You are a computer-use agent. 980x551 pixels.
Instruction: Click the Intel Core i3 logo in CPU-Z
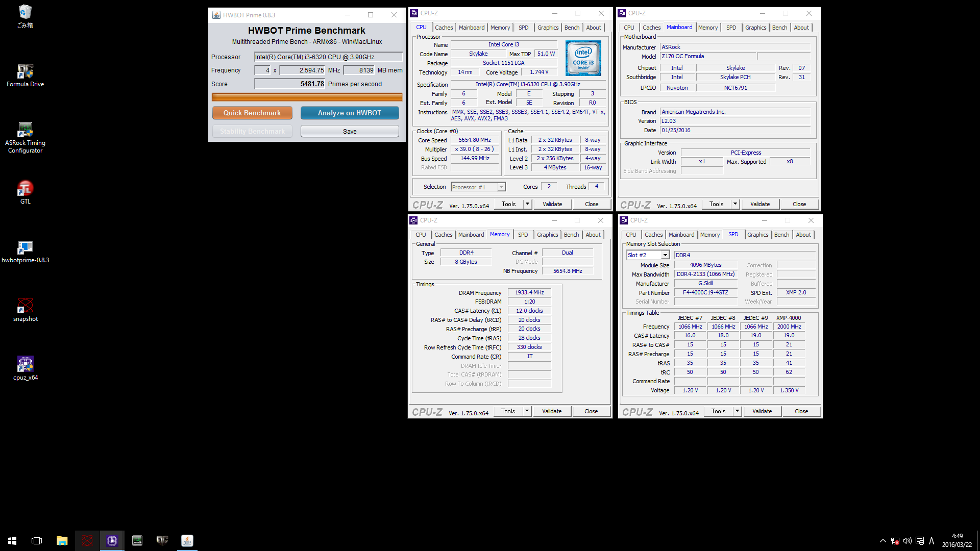(x=583, y=58)
